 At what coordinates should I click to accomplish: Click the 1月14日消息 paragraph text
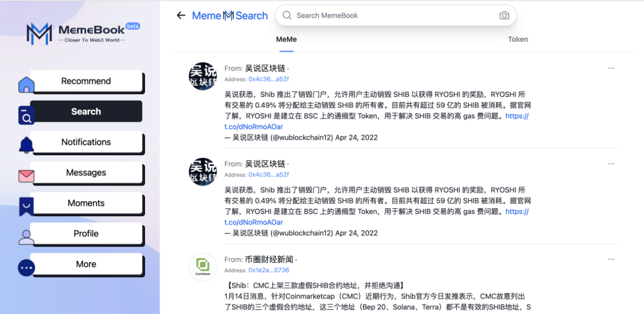click(x=377, y=302)
